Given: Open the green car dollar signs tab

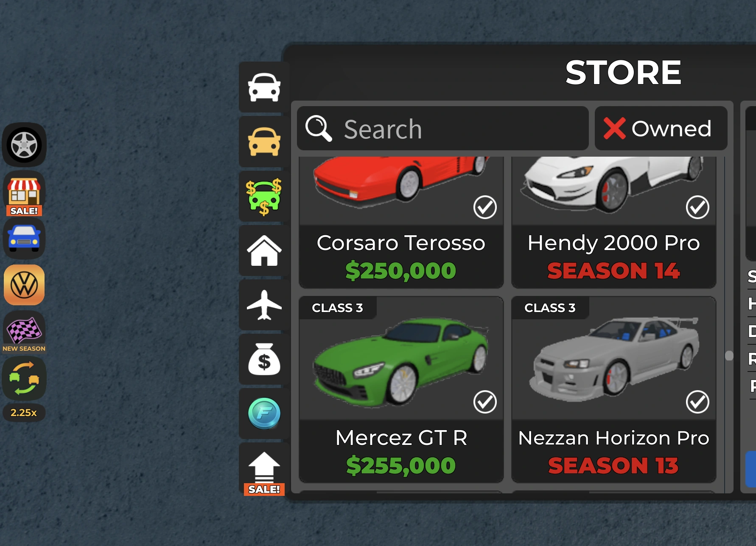Looking at the screenshot, I should [x=264, y=197].
